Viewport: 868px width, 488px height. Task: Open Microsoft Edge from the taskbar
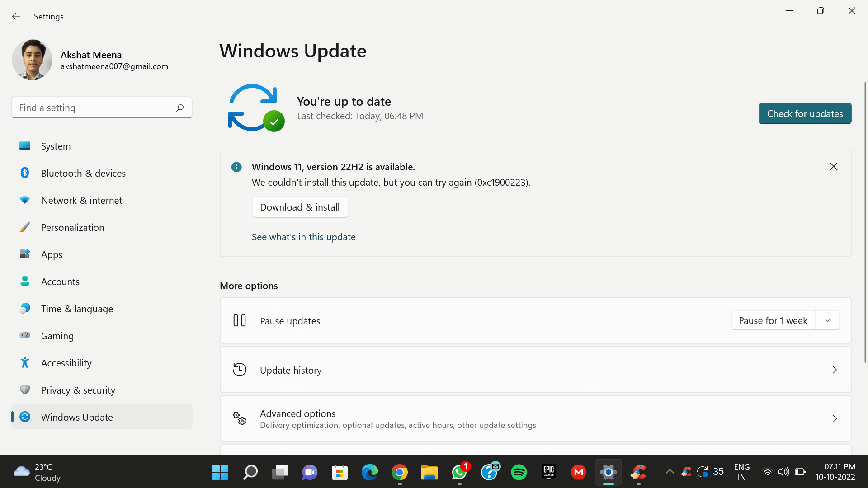370,473
